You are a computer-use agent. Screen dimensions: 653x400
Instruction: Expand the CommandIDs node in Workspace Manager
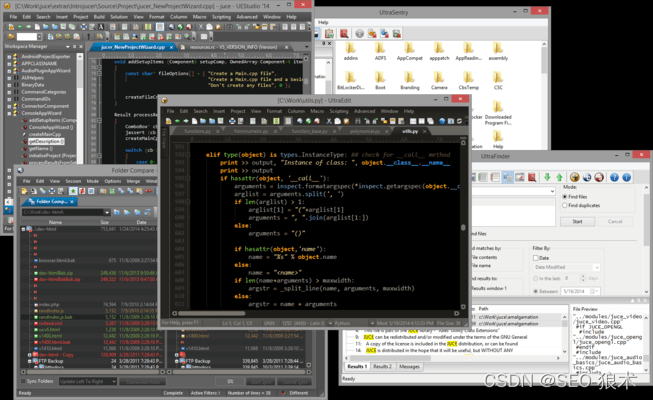click(x=9, y=99)
